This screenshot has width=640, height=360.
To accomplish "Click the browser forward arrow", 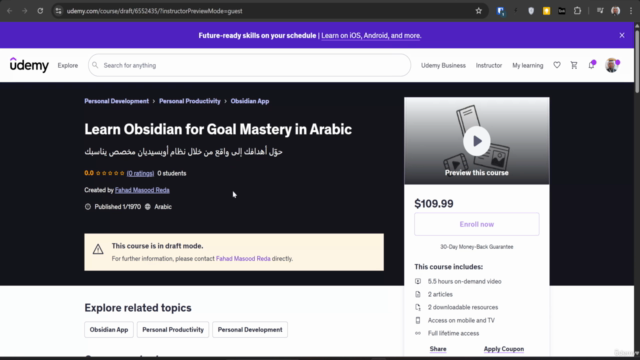I will coord(25,11).
